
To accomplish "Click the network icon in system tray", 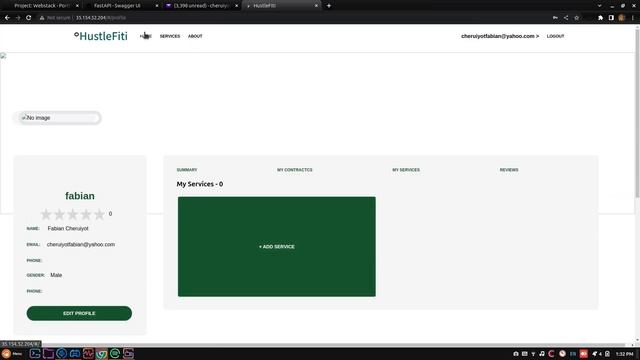I will pyautogui.click(x=533, y=354).
